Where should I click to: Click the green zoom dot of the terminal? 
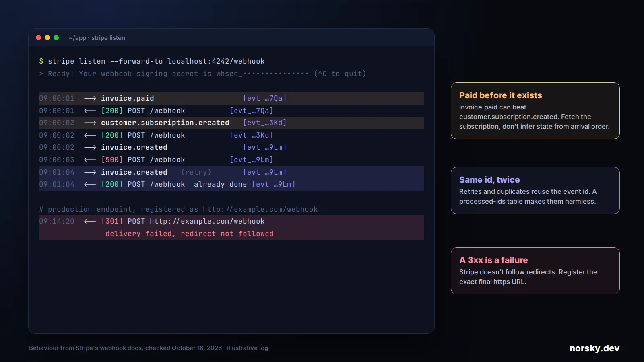coord(56,38)
